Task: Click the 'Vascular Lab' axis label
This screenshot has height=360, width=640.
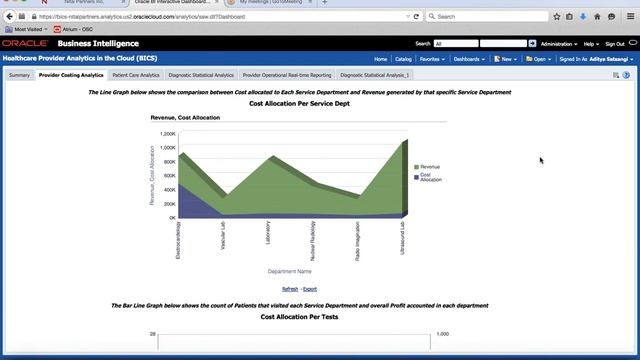Action: pos(223,236)
